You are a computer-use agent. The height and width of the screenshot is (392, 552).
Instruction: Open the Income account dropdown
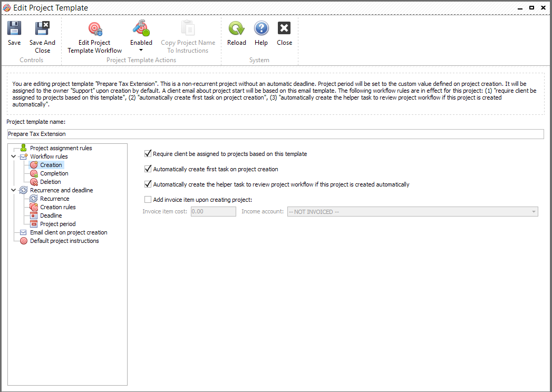point(534,211)
